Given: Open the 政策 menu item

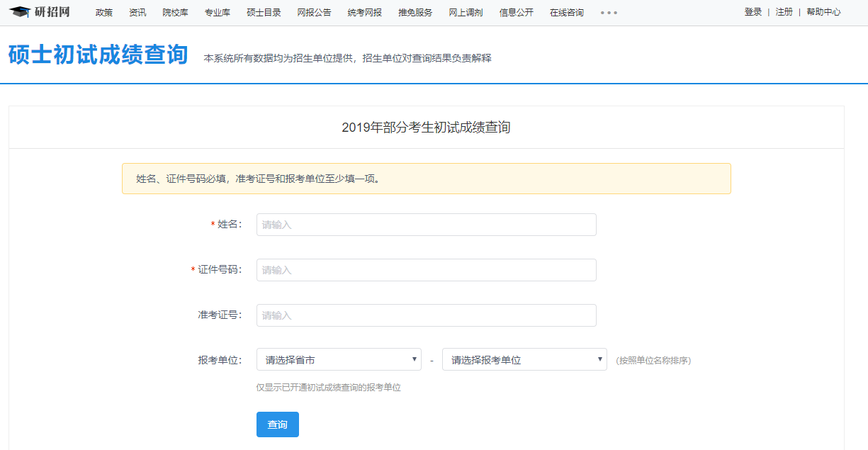Looking at the screenshot, I should tap(104, 13).
